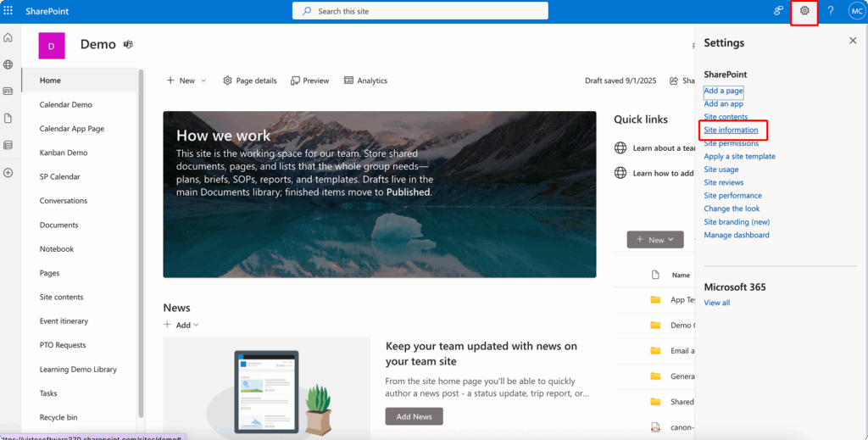The image size is (868, 440).
Task: Click the plus Create icon in left rail
Action: (8, 173)
